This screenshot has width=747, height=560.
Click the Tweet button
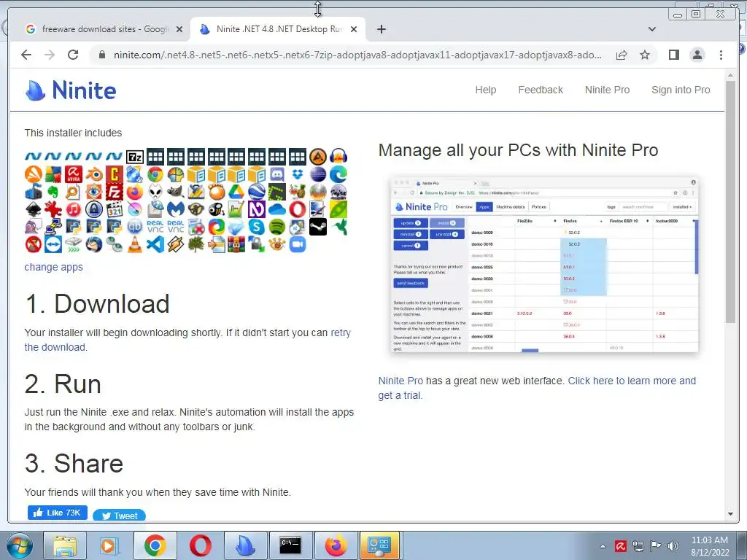[x=119, y=516]
